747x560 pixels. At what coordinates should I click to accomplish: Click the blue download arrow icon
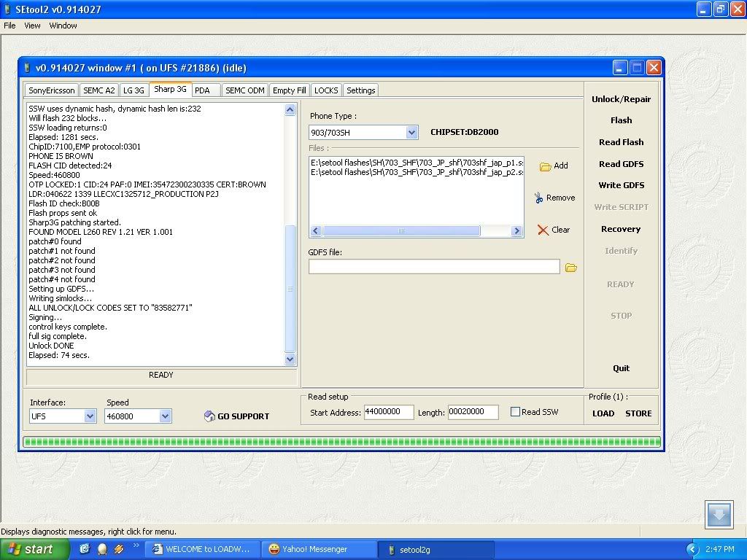point(719,514)
